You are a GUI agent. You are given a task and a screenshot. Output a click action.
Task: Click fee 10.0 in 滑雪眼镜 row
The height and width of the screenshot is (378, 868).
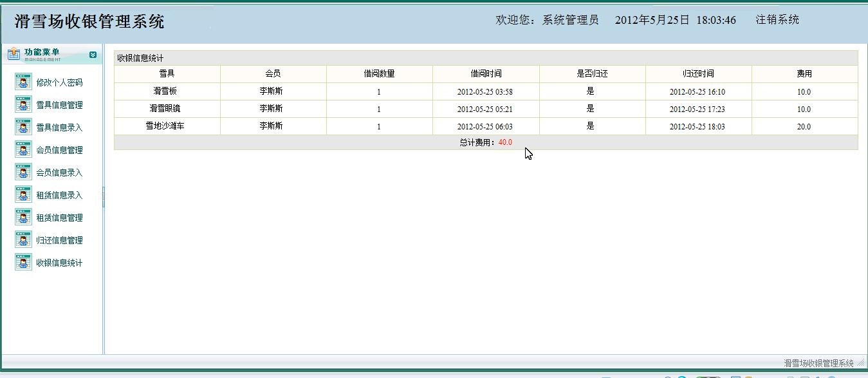point(804,109)
